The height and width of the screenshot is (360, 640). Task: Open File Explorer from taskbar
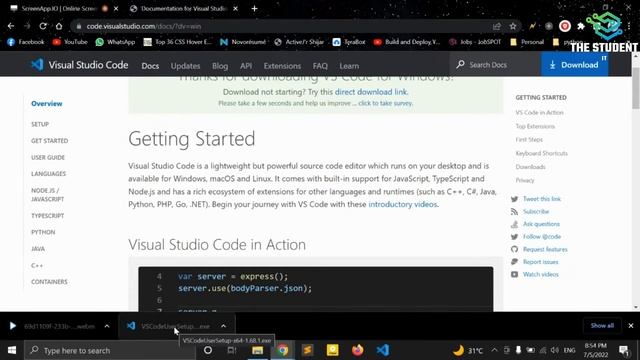coord(258,350)
